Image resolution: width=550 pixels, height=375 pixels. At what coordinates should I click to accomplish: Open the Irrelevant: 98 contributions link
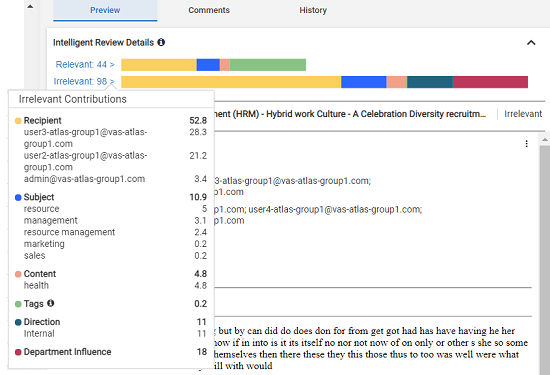point(84,81)
